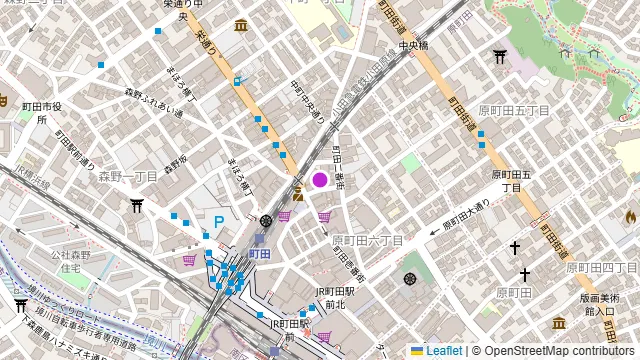Select the 原町田大通り street label
Image resolution: width=640 pixels, height=360 pixels.
point(467,214)
